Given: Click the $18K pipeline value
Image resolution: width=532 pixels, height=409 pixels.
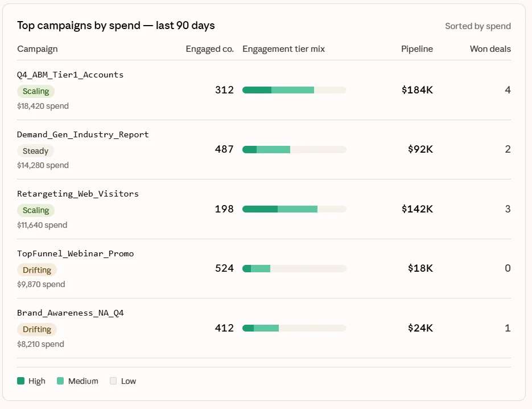Looking at the screenshot, I should [420, 268].
